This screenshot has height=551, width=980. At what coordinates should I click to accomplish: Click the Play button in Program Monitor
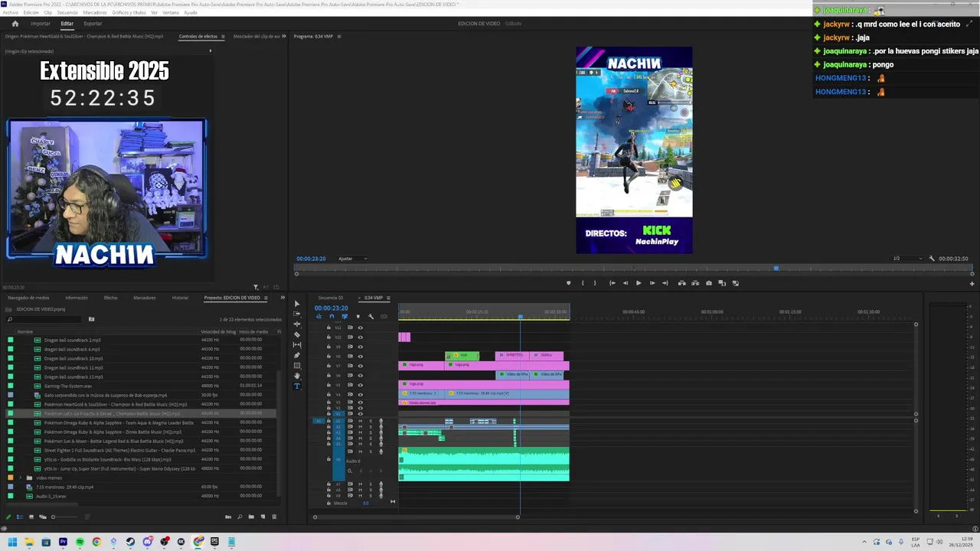tap(639, 283)
